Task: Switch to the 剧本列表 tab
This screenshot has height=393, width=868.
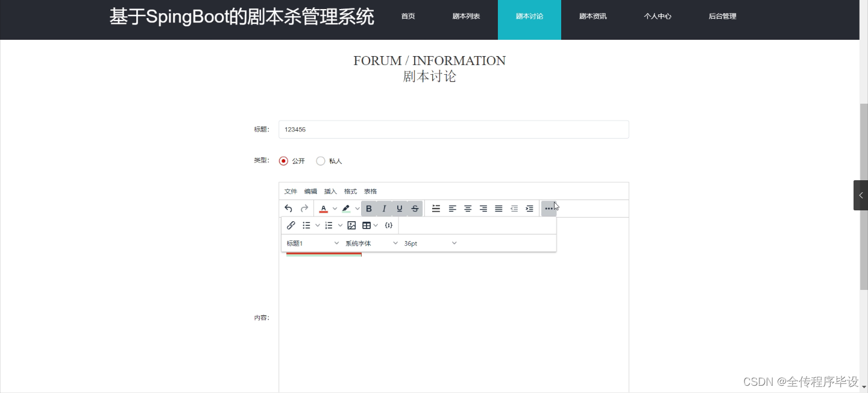Action: [465, 16]
